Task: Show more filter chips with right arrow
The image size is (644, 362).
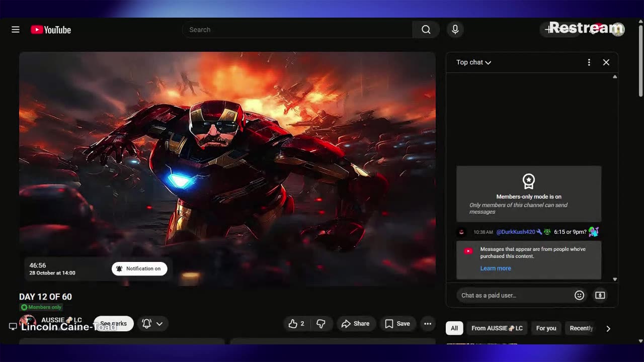Action: pyautogui.click(x=608, y=328)
